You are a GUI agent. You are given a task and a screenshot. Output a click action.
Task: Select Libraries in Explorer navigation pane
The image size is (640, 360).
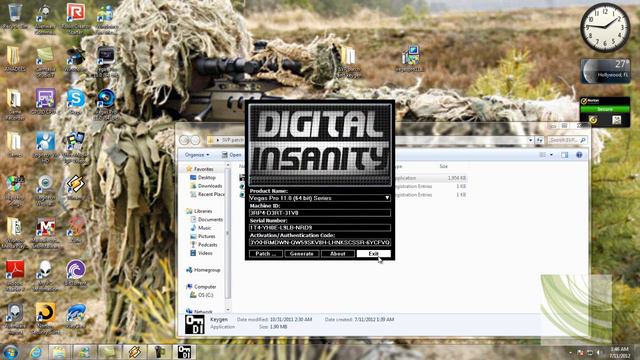(x=200, y=211)
